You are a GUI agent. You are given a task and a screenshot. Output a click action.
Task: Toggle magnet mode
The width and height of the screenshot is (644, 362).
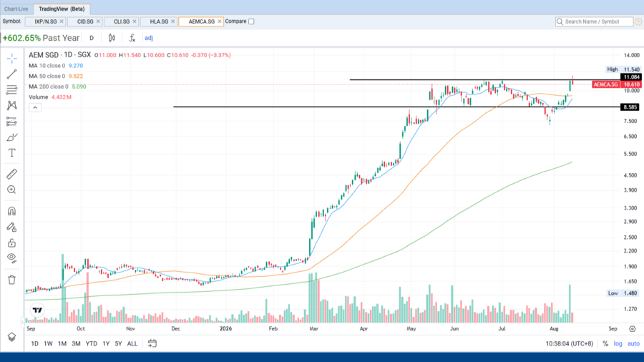tap(12, 211)
